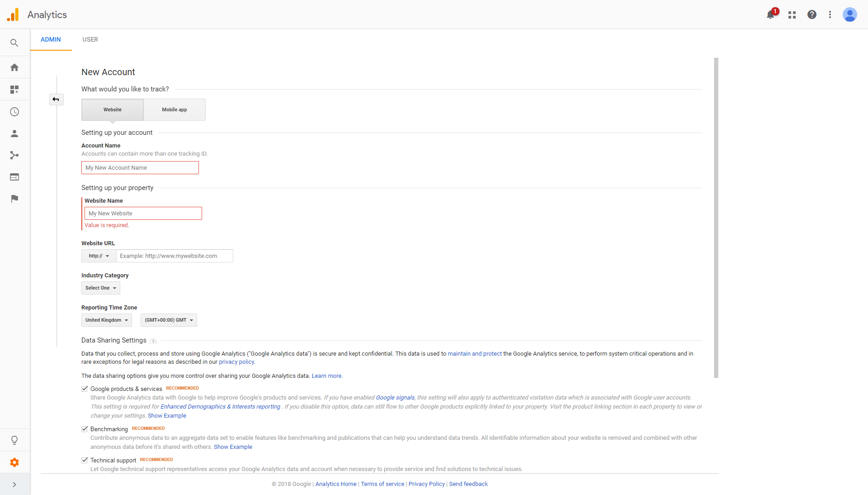Select Mobile app tracking option

pyautogui.click(x=175, y=109)
